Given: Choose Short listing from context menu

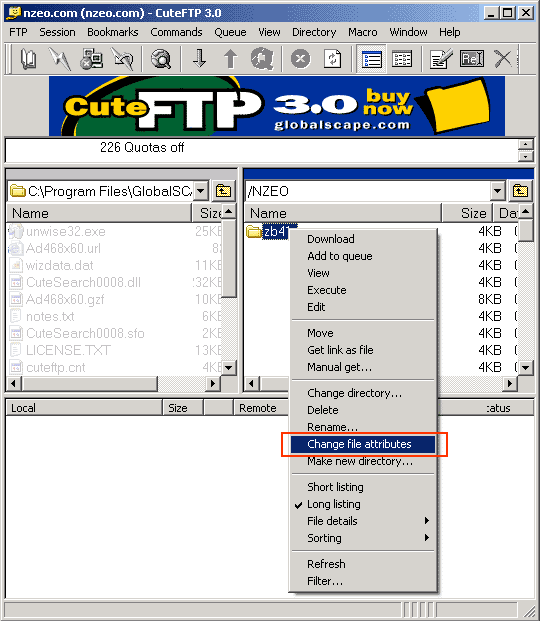Looking at the screenshot, I should (362, 487).
